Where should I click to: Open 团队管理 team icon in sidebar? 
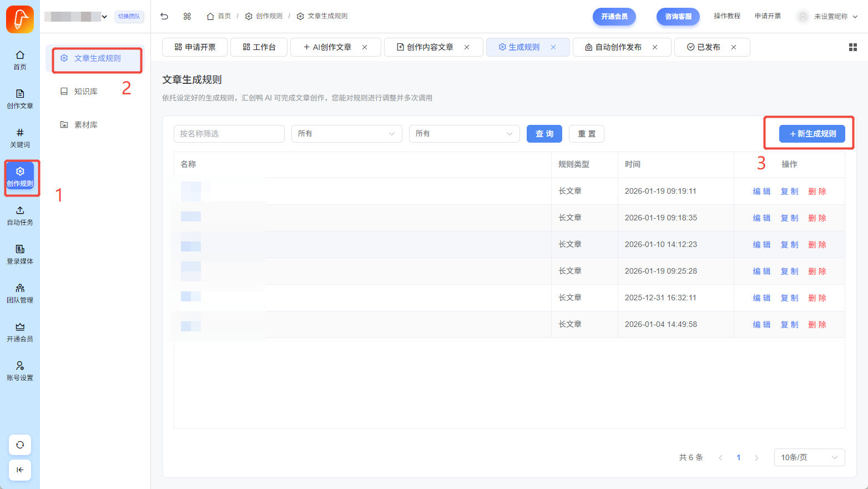pyautogui.click(x=20, y=293)
